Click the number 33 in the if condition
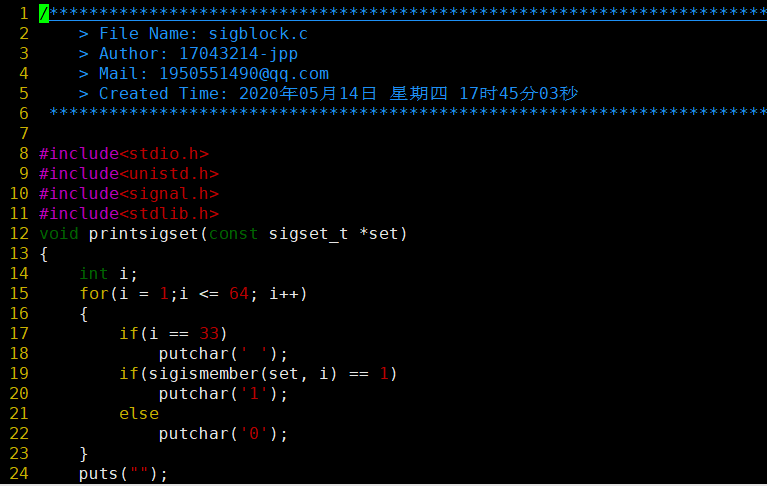This screenshot has width=767, height=486. [x=209, y=333]
